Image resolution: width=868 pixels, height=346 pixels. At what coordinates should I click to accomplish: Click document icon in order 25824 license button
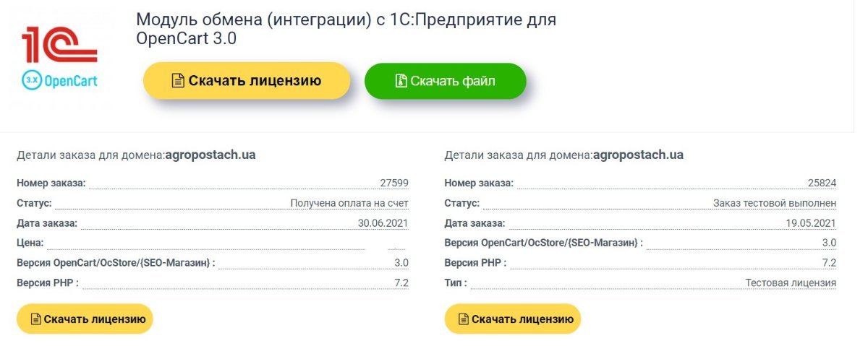[x=462, y=319]
